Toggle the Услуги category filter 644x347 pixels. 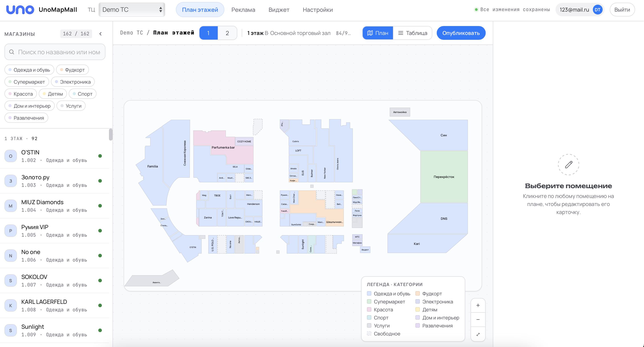71,106
